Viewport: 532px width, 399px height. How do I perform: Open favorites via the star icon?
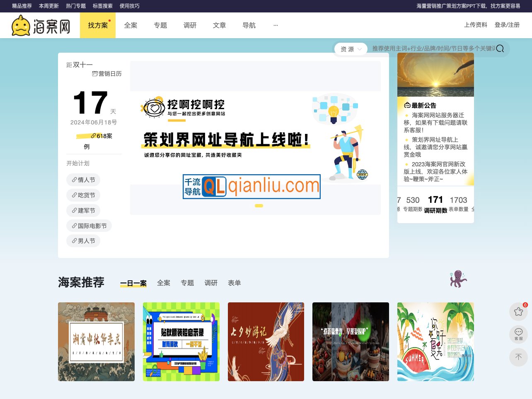(518, 311)
